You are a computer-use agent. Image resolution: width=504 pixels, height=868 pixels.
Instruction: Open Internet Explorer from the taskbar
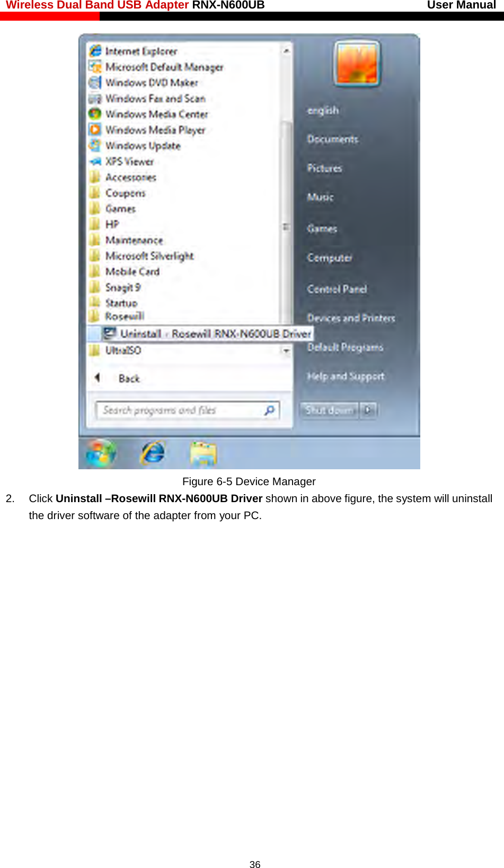click(153, 453)
